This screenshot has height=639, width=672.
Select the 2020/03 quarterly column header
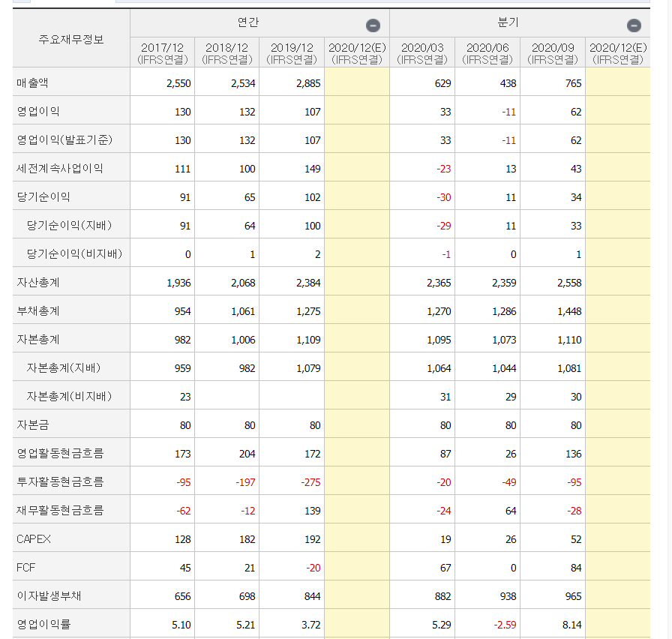point(422,53)
